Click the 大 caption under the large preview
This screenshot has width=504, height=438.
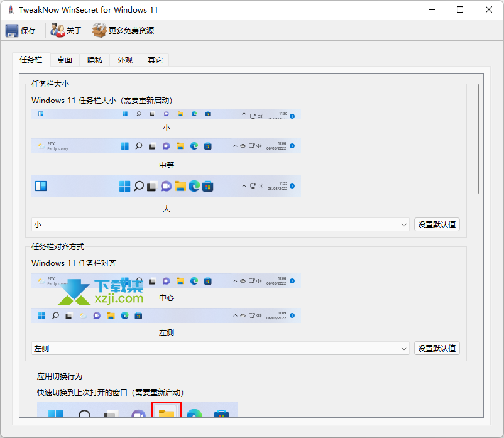coord(166,209)
